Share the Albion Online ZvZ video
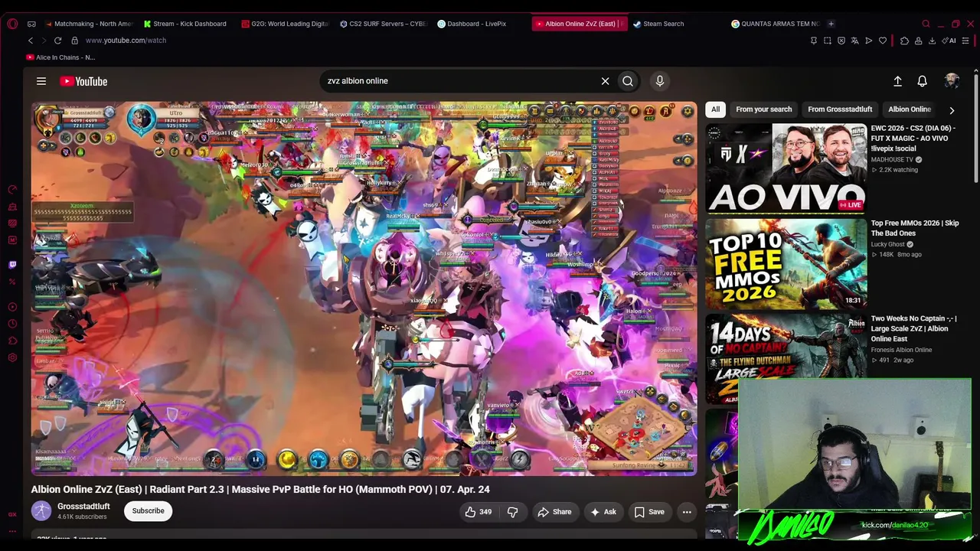The image size is (980, 551). [x=554, y=512]
